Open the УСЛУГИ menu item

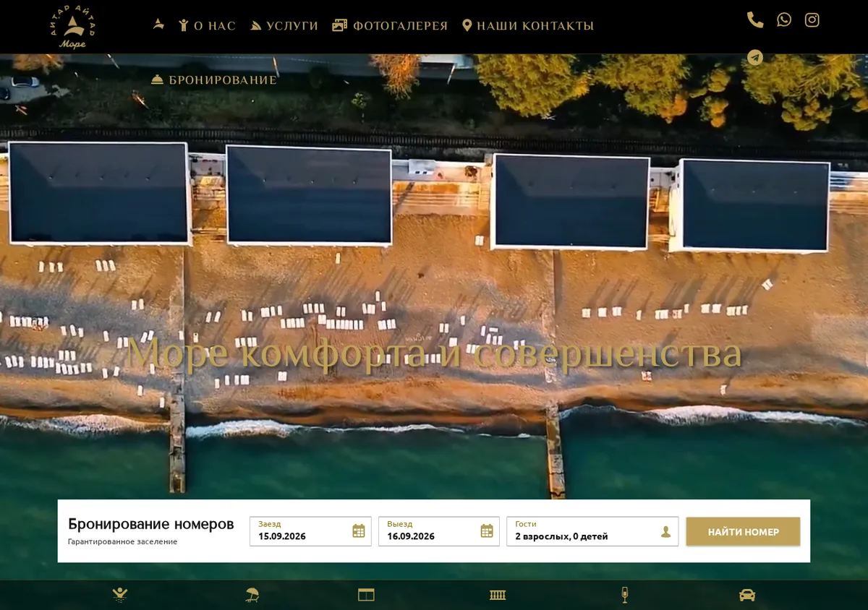click(x=284, y=26)
